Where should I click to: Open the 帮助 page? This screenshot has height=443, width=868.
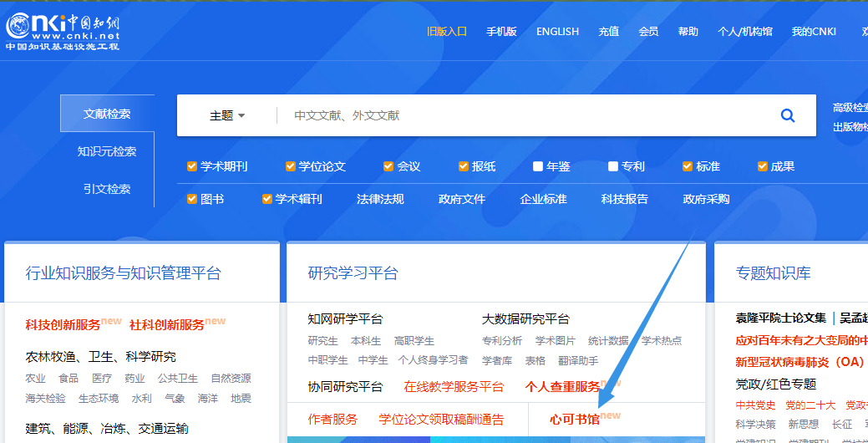coord(688,32)
